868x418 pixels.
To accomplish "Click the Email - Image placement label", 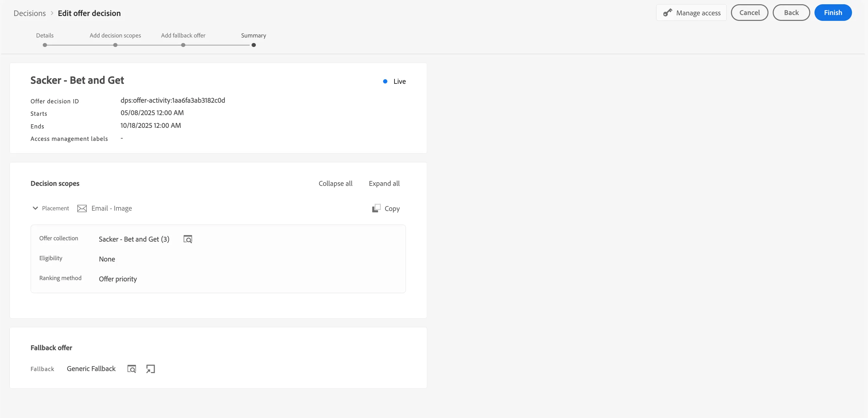I will [x=112, y=208].
